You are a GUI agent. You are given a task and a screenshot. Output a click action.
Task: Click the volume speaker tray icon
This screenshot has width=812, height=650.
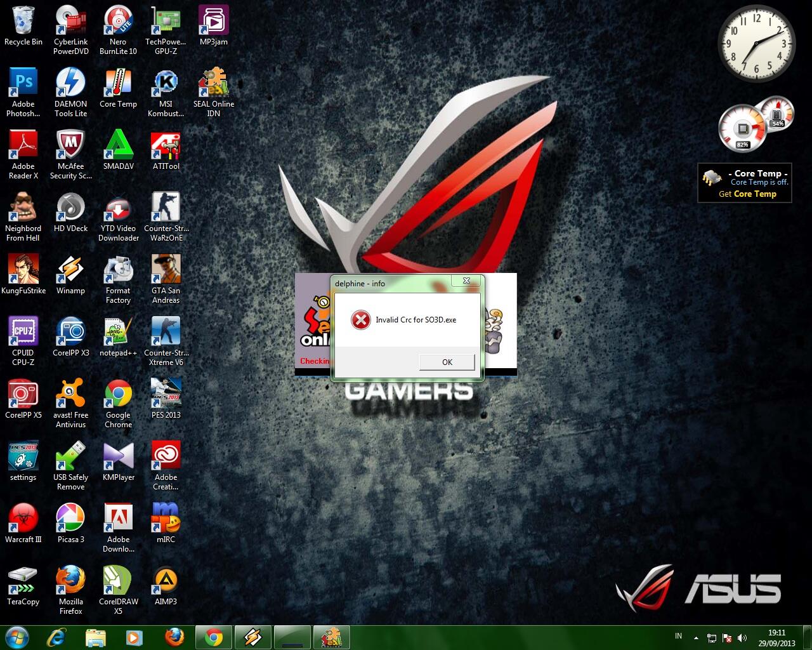(742, 638)
